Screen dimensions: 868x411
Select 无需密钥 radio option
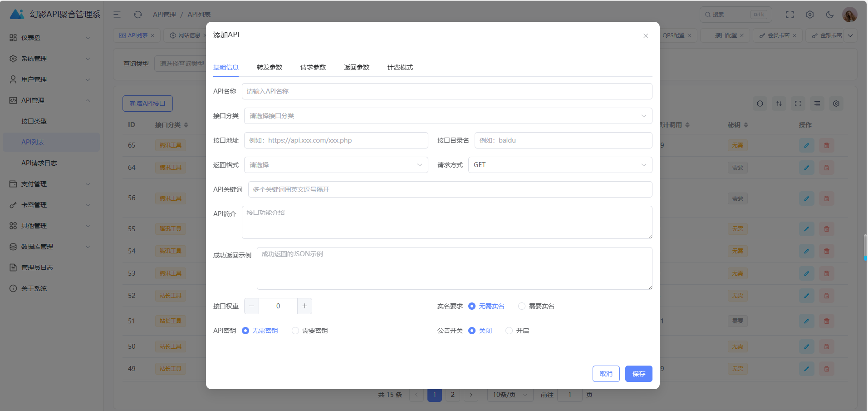[x=260, y=331]
